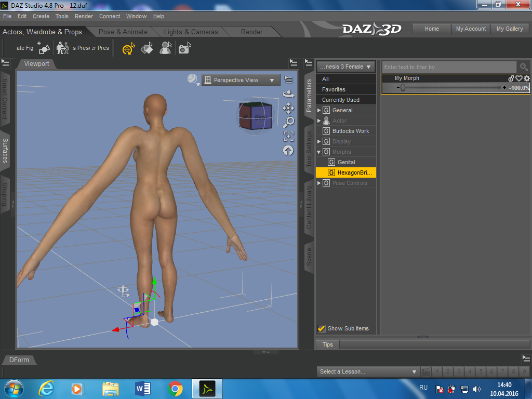Toggle My Morph favorite heart

coord(518,78)
